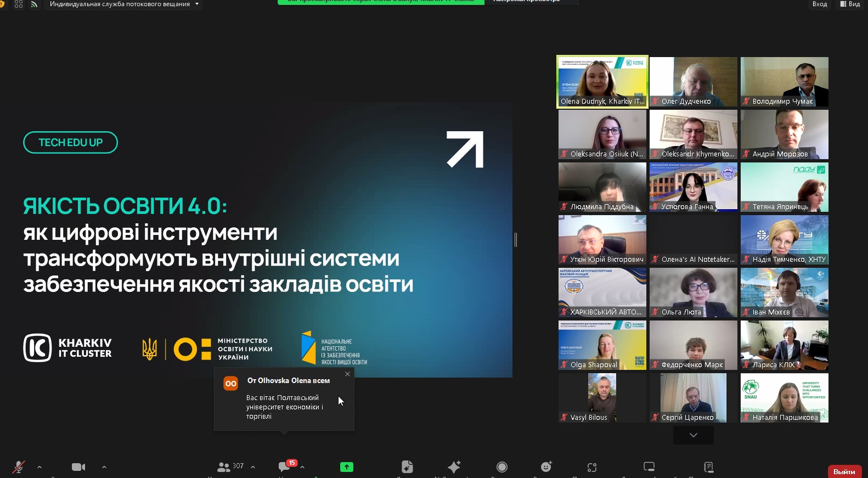Open the reactions smiley icon
The image size is (868, 478).
tap(546, 467)
